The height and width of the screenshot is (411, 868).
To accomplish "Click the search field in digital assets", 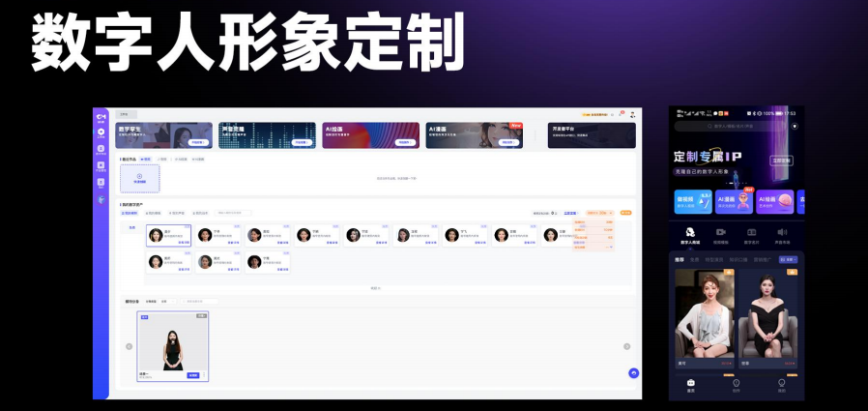I will pyautogui.click(x=233, y=213).
